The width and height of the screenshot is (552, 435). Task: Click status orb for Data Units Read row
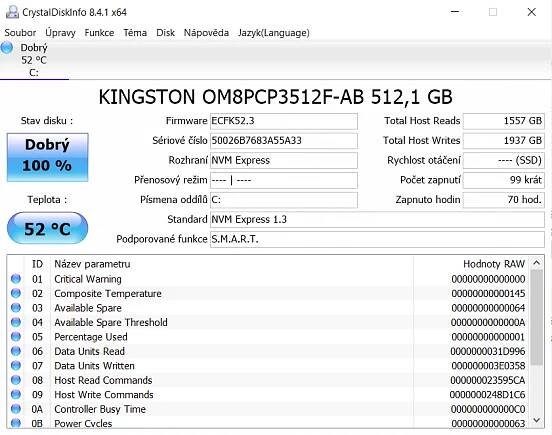[x=16, y=351]
